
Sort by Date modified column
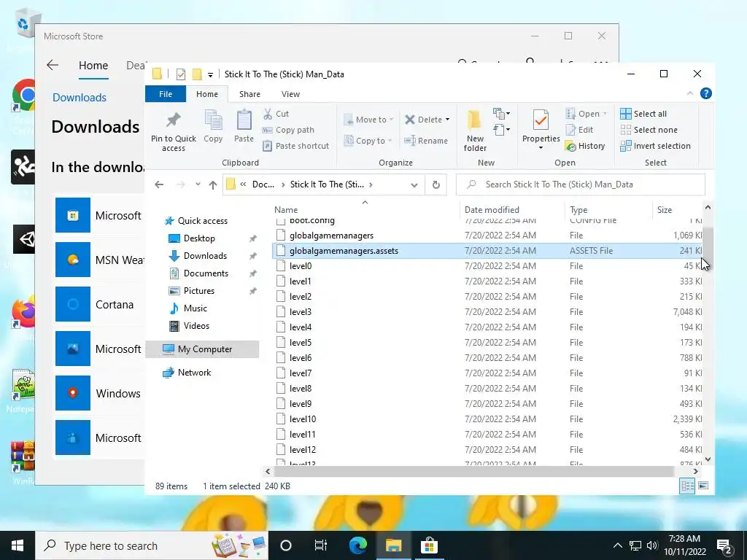(x=513, y=209)
